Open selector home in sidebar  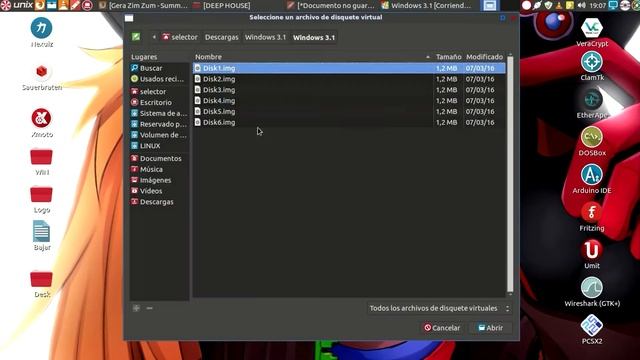point(159,92)
